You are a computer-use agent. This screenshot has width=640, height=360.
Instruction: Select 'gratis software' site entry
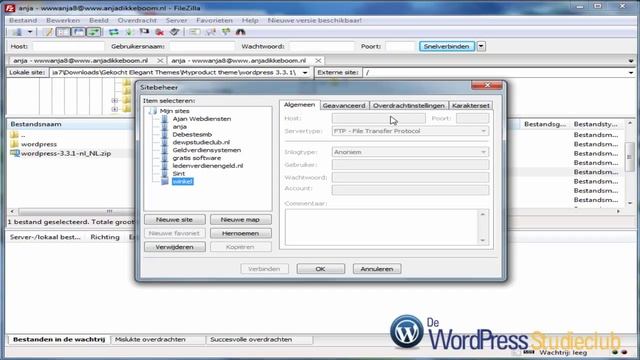click(197, 158)
